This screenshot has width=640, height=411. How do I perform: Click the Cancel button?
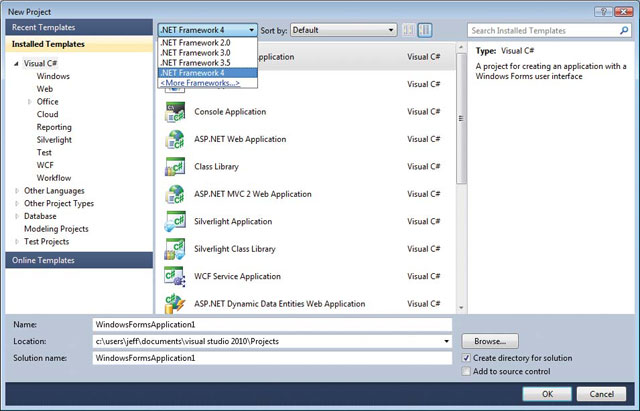601,394
